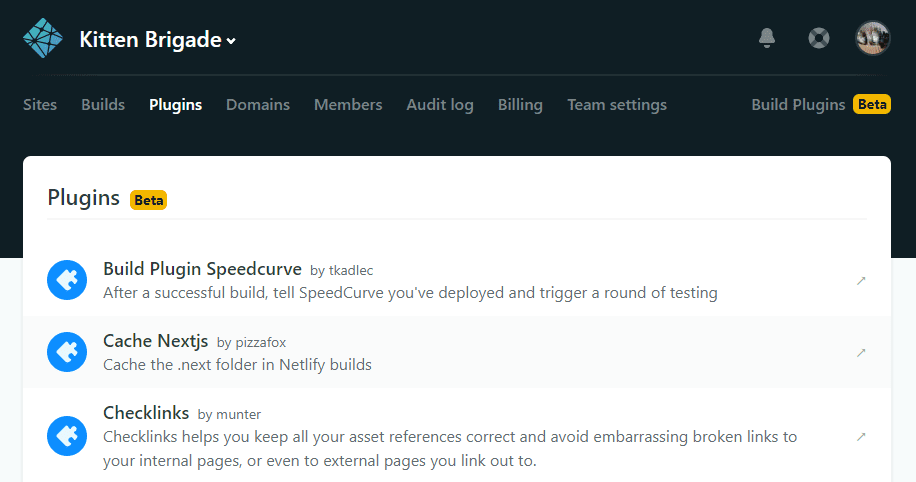Click the Build Plugin Speedcurve plugin icon
The height and width of the screenshot is (482, 916).
tap(67, 280)
